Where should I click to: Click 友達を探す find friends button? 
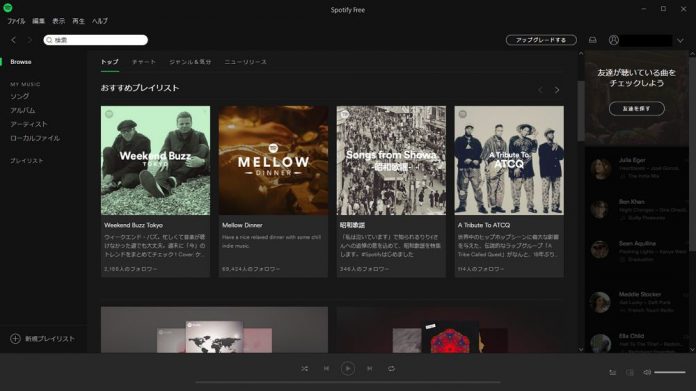(637, 108)
